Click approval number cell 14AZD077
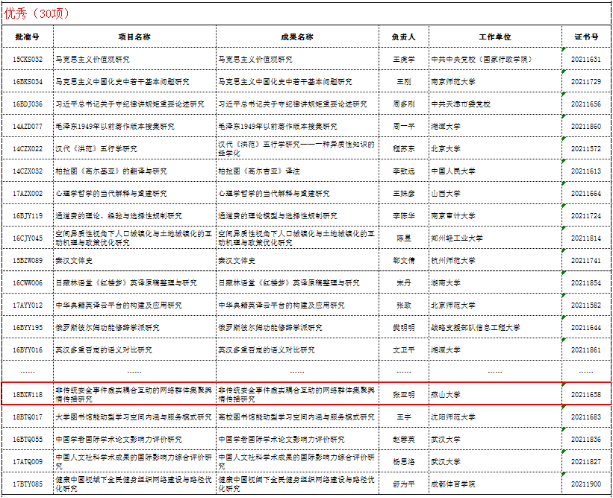The image size is (613, 498). pyautogui.click(x=27, y=126)
